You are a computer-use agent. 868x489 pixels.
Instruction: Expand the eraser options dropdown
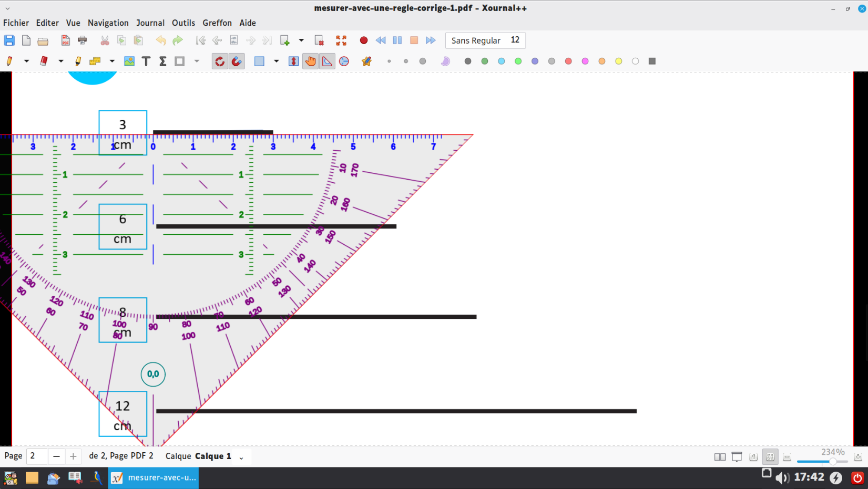pos(61,61)
